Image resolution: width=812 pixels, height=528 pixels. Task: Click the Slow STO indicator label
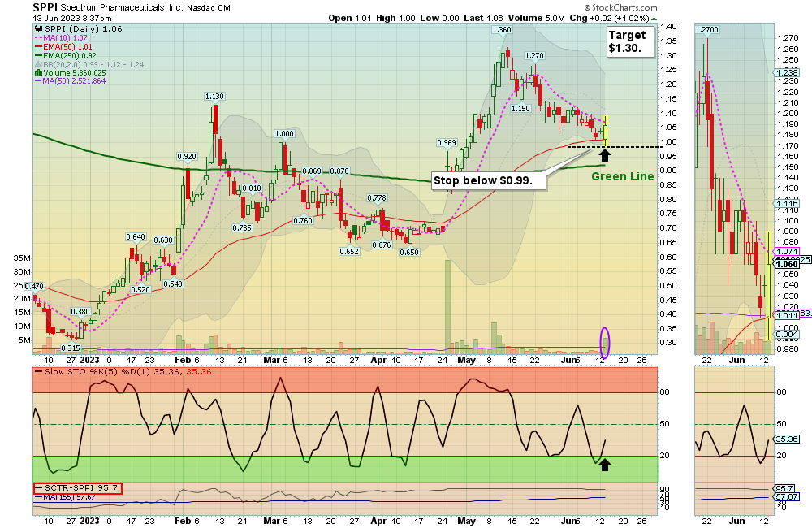click(73, 370)
